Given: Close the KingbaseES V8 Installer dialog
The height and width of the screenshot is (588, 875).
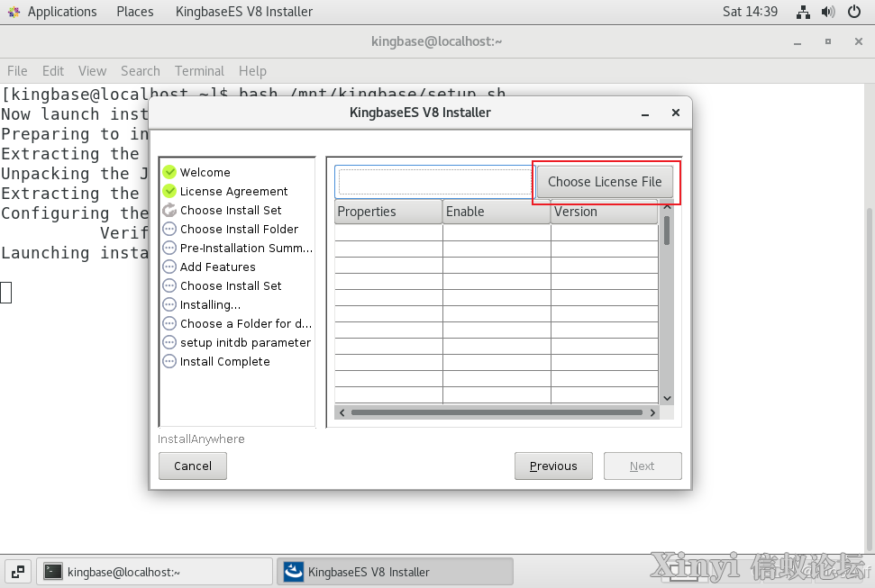Looking at the screenshot, I should pyautogui.click(x=676, y=113).
